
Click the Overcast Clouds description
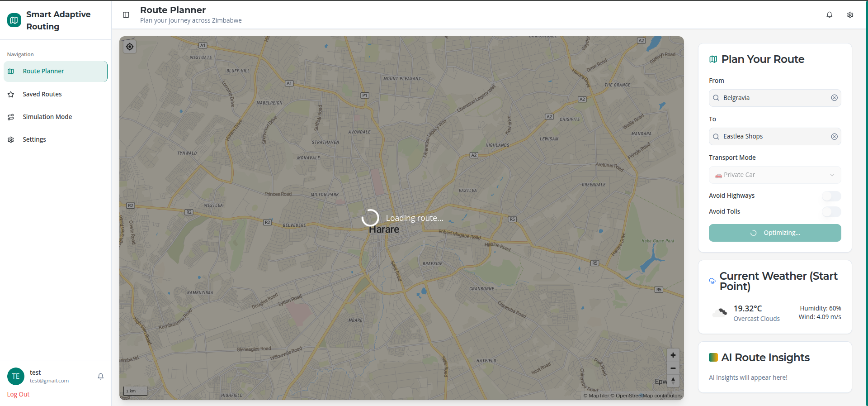(756, 319)
